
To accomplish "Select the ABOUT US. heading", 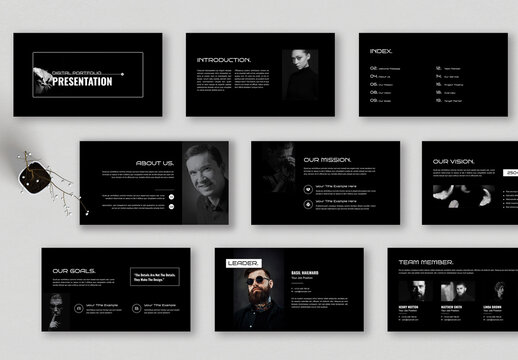I will [x=155, y=163].
